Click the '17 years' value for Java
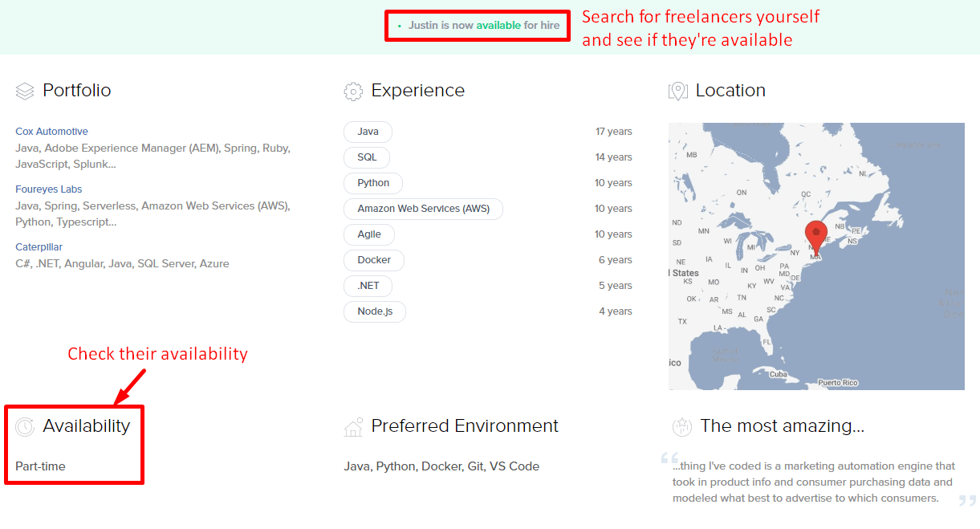 614,132
